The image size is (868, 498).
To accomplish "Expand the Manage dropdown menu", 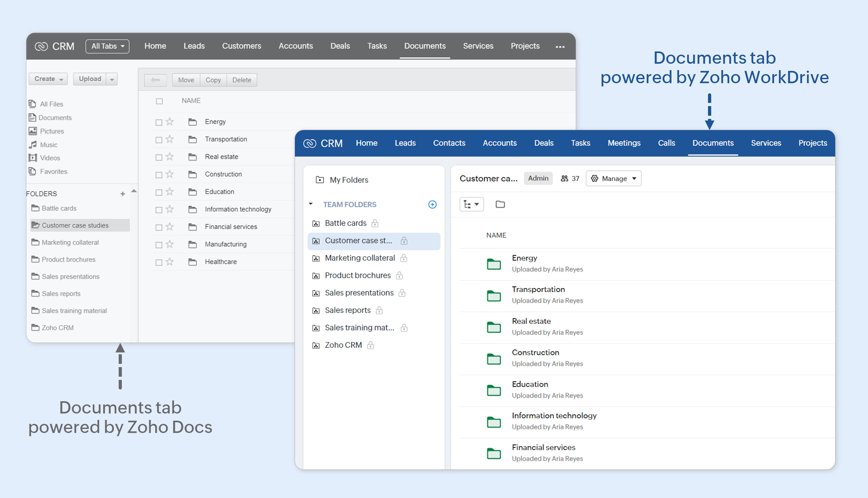I will [x=614, y=178].
